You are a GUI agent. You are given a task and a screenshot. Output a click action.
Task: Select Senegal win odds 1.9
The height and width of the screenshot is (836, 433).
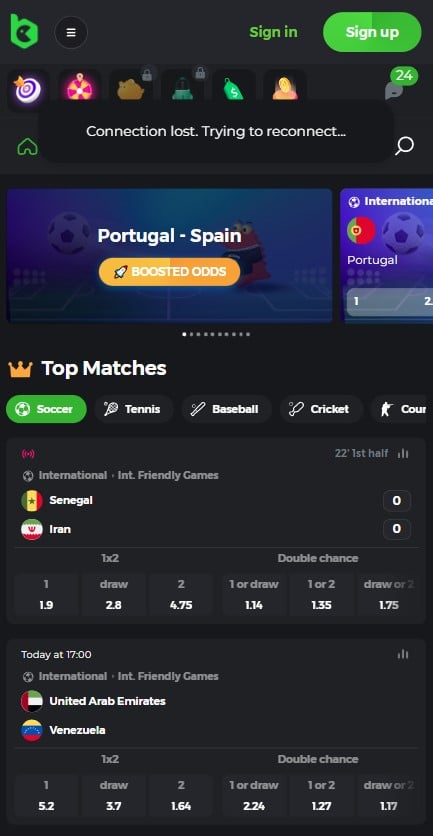pyautogui.click(x=46, y=595)
